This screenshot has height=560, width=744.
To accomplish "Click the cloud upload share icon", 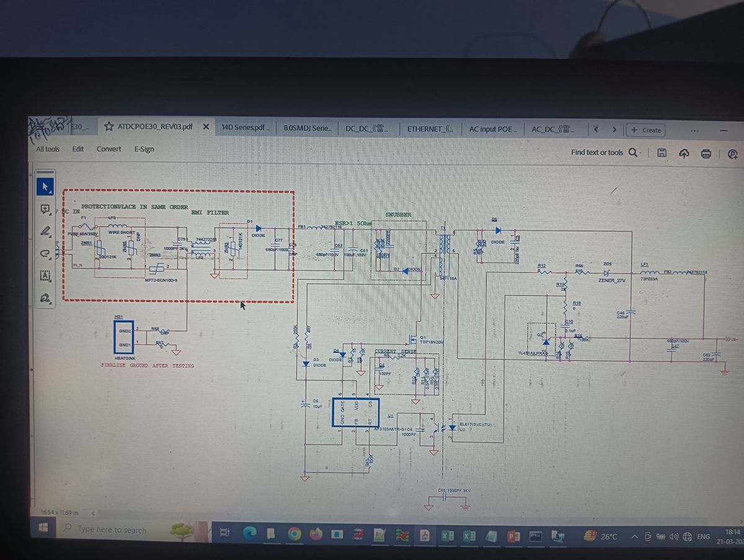I will coord(684,153).
